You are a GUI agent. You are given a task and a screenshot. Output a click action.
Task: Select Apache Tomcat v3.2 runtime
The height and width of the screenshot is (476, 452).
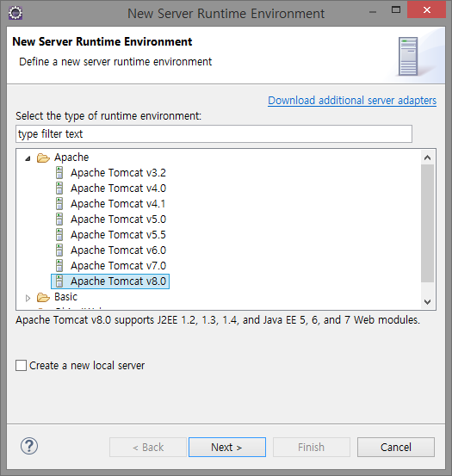click(x=118, y=173)
